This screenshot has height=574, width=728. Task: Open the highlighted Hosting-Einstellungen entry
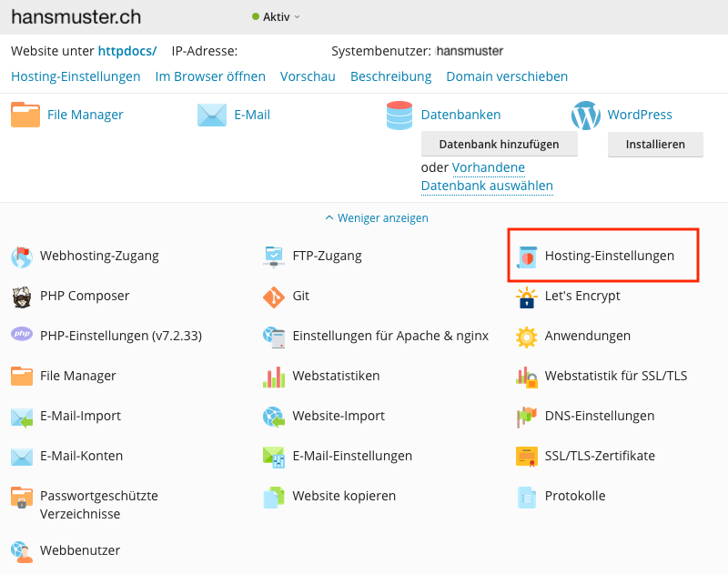click(609, 257)
